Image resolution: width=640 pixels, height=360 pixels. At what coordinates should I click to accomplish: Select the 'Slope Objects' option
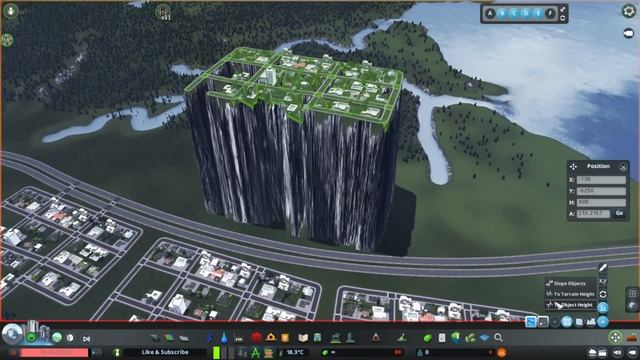click(x=570, y=283)
